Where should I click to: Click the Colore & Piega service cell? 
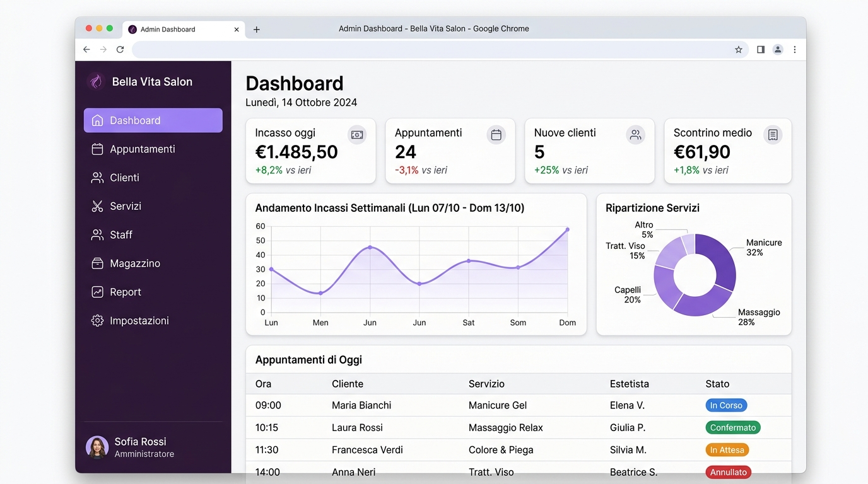[x=501, y=450]
